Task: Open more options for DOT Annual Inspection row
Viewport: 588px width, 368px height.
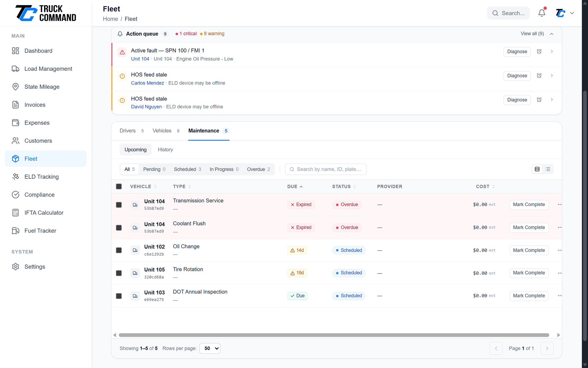Action: tap(560, 296)
